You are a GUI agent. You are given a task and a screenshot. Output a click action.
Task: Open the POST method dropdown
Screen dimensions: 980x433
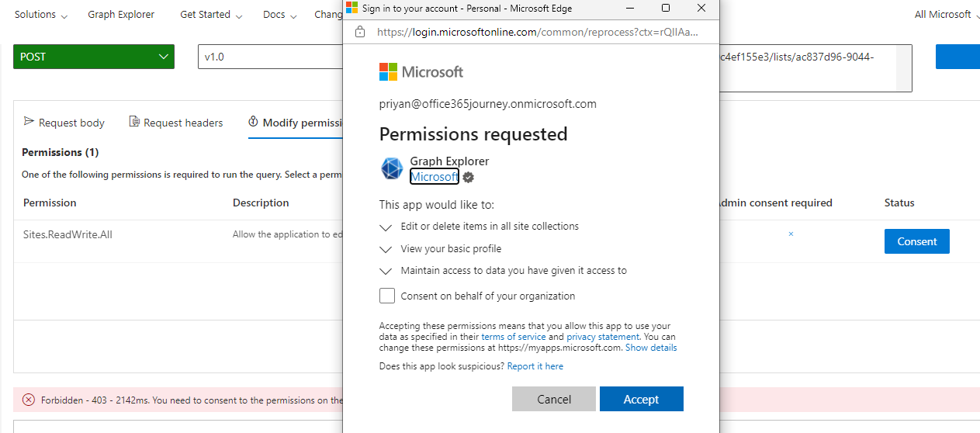coord(94,57)
